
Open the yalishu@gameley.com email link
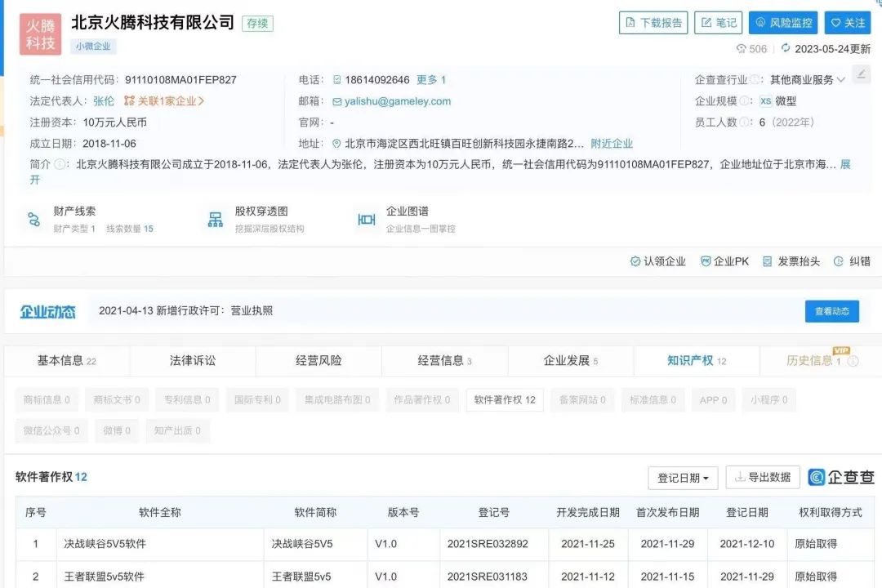click(398, 101)
